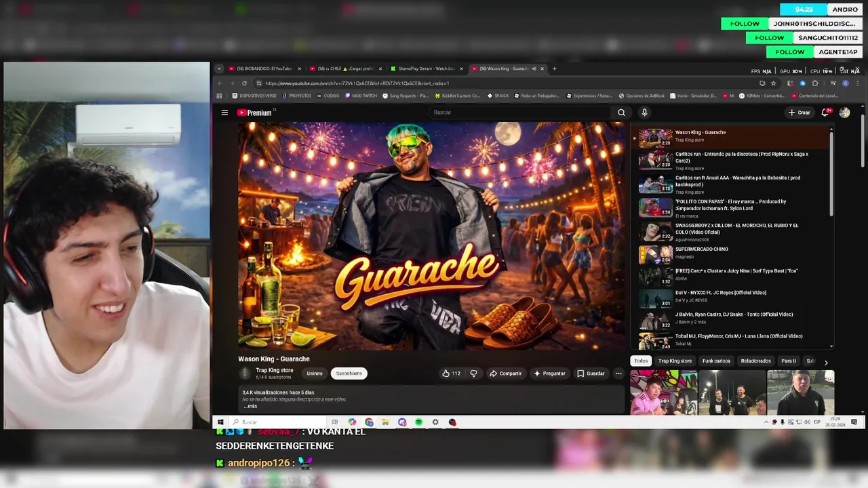868x488 pixels.
Task: Click the Crear button
Action: point(800,113)
